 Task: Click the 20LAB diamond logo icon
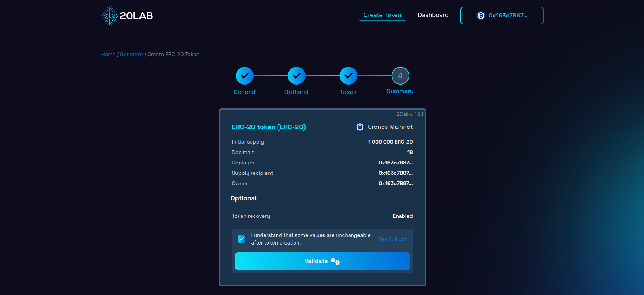pyautogui.click(x=109, y=16)
